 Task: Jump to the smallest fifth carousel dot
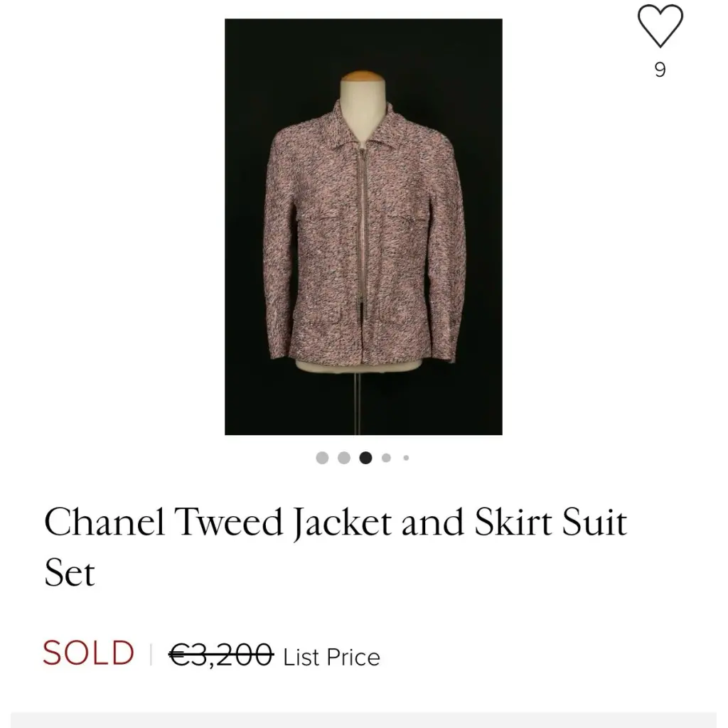tap(406, 458)
